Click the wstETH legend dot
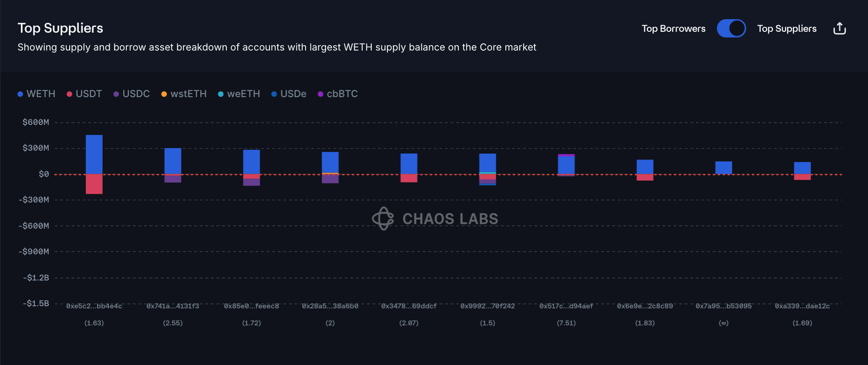 pos(164,94)
